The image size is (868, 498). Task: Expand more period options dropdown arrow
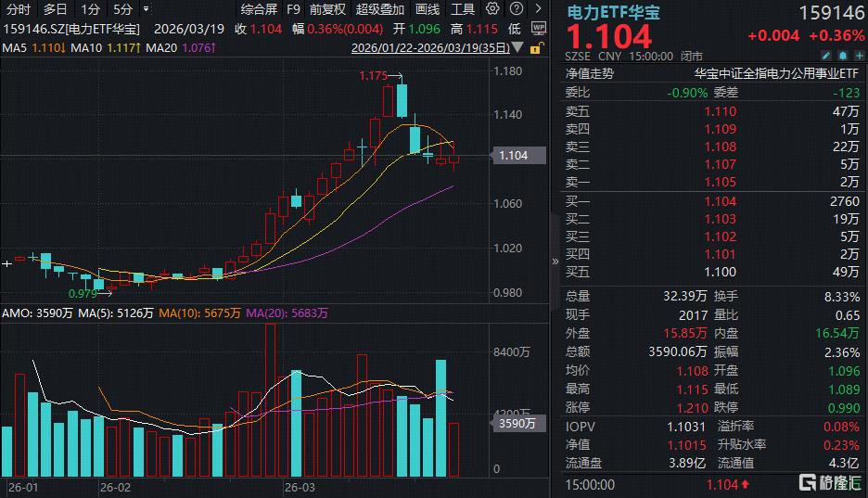[x=147, y=9]
